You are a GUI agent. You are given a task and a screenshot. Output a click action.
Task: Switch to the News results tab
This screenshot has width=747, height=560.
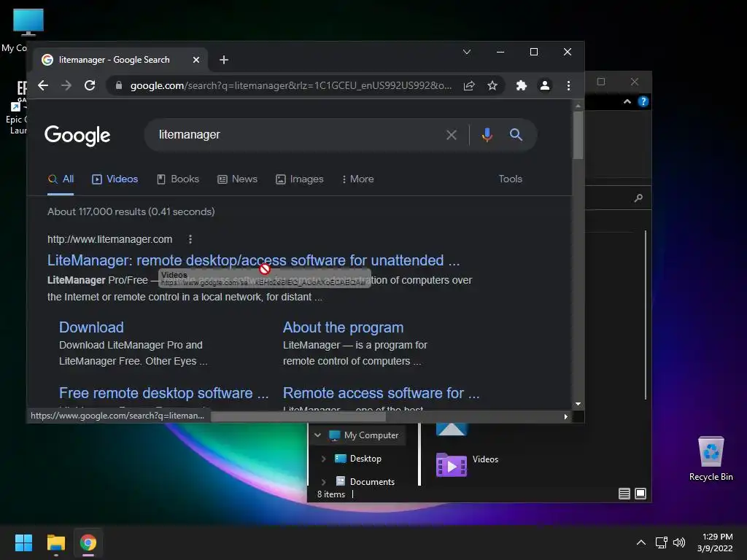237,179
